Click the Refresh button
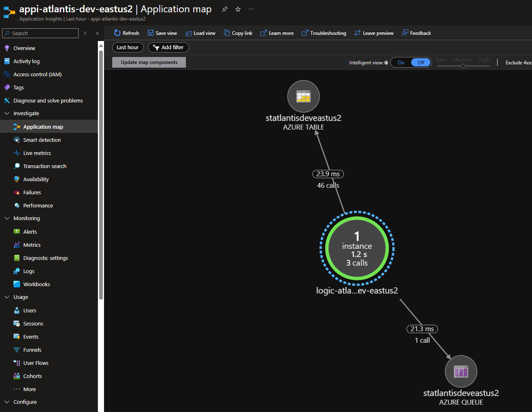Image resolution: width=532 pixels, height=412 pixels. [x=127, y=33]
